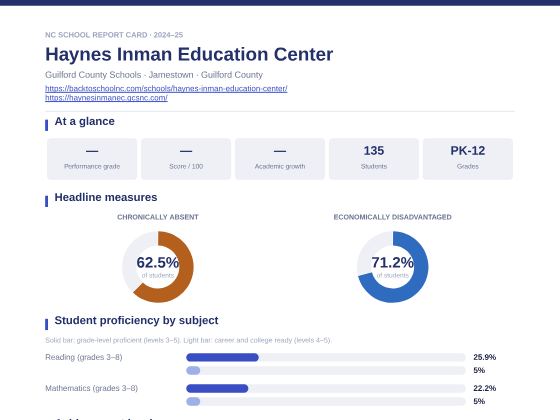Click the Guilford County Schools subtitle line
Viewport: 560px width, 420px height.
[x=154, y=75]
